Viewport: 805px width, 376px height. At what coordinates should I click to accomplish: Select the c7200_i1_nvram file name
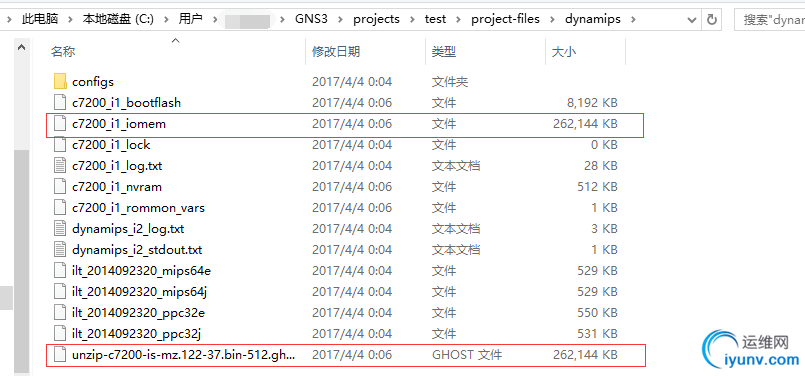click(x=117, y=186)
